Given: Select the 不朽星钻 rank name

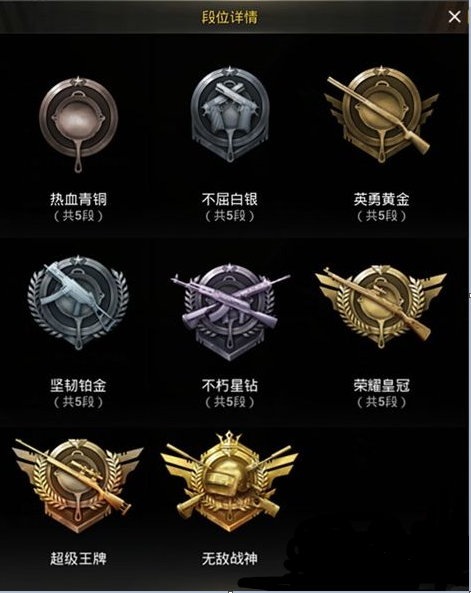Looking at the screenshot, I should (230, 385).
